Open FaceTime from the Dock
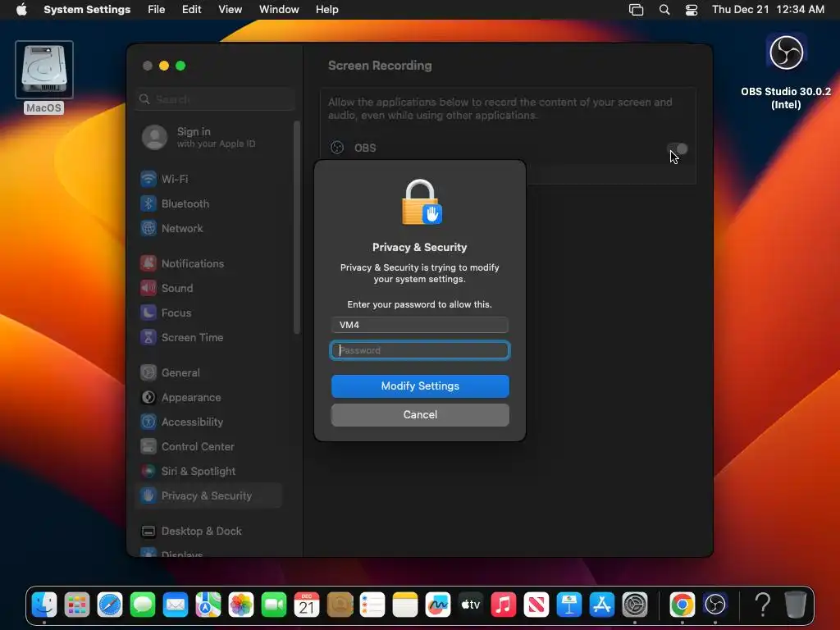Image resolution: width=840 pixels, height=630 pixels. click(274, 605)
